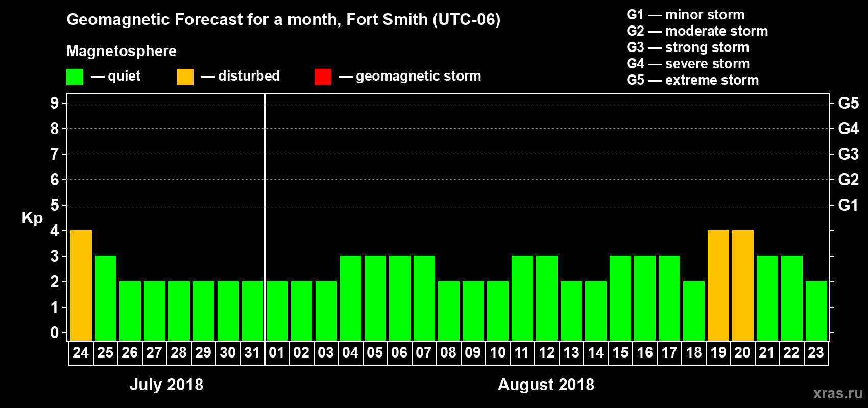Click date label 31 on the axis
868x408 pixels.
point(252,352)
